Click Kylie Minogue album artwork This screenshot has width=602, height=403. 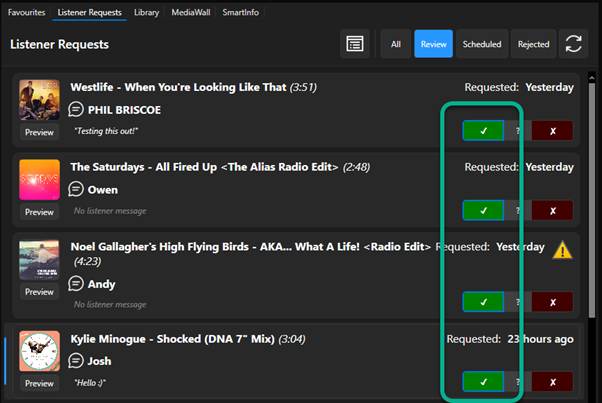click(x=40, y=351)
